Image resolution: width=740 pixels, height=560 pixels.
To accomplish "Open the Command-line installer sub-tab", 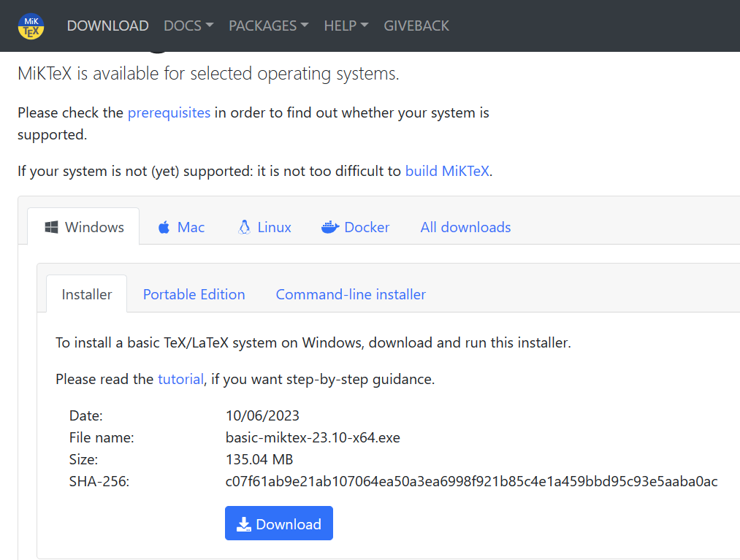I will coord(351,294).
